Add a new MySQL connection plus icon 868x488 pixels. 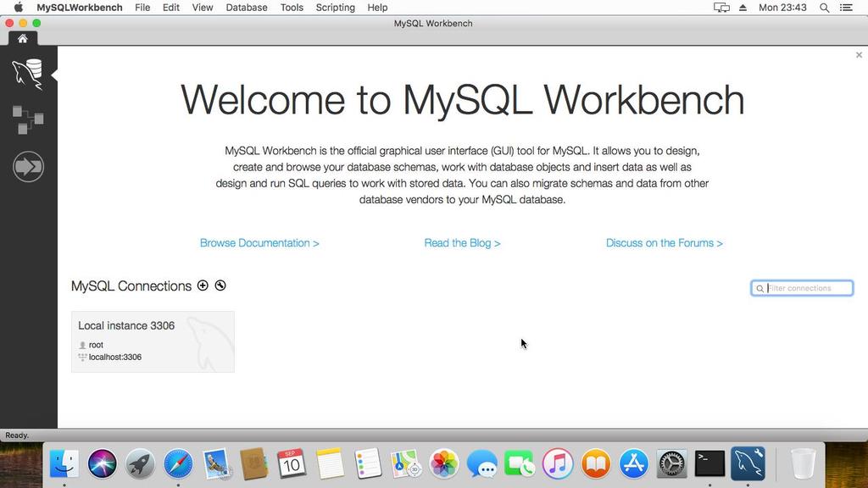[203, 286]
